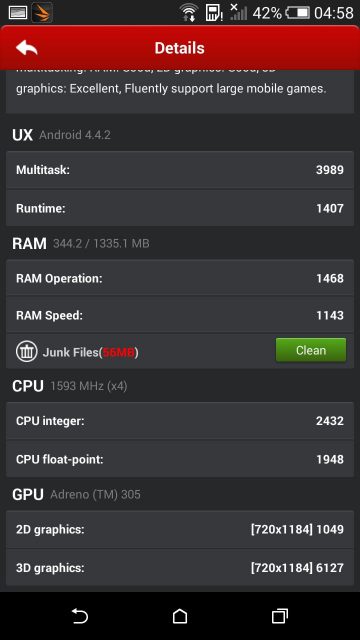Tap the RAM Speed score row
This screenshot has height=640, width=360.
(x=180, y=315)
